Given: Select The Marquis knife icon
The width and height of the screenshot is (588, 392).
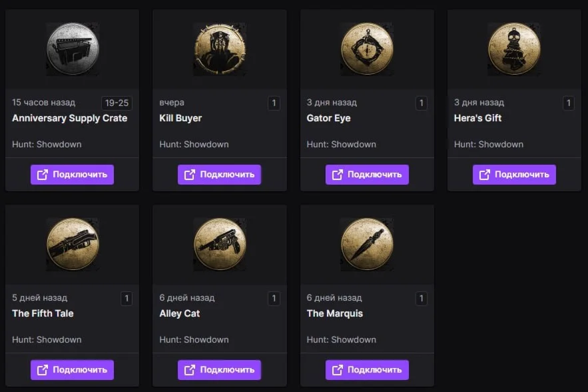Looking at the screenshot, I should [367, 244].
